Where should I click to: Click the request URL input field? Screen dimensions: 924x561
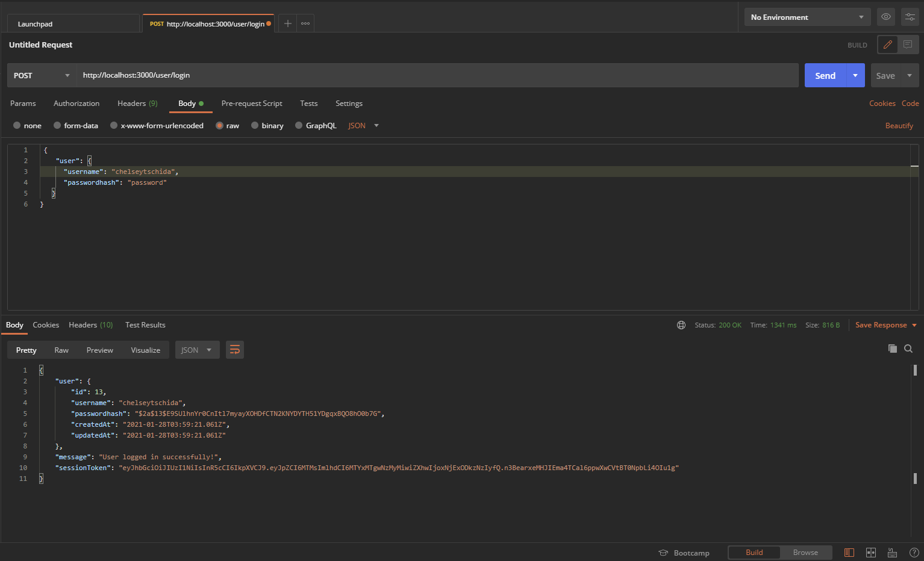pyautogui.click(x=437, y=75)
